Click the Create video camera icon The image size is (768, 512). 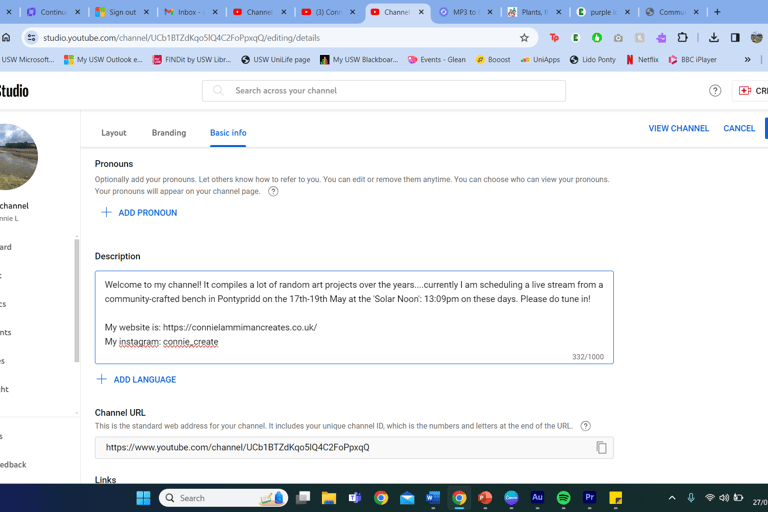pos(744,91)
